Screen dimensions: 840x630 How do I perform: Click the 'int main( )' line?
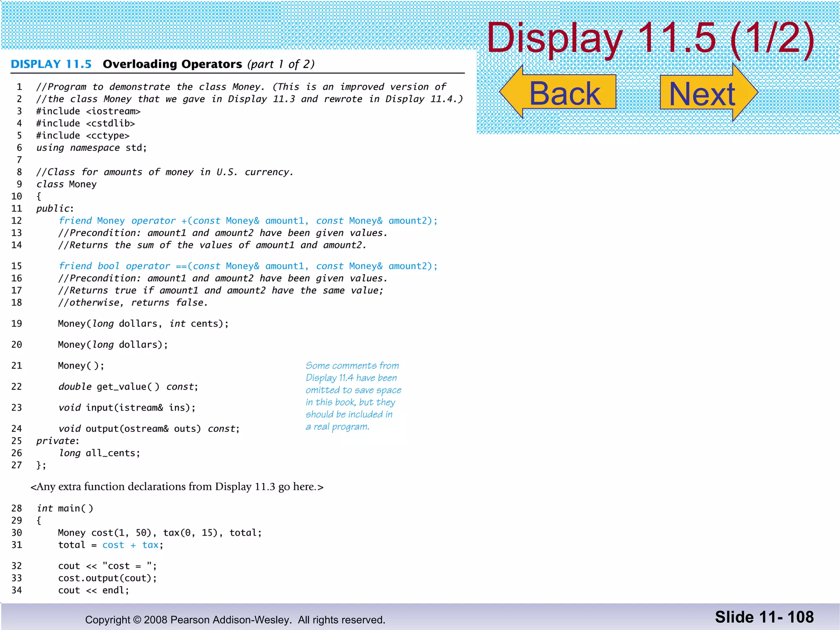coord(65,508)
